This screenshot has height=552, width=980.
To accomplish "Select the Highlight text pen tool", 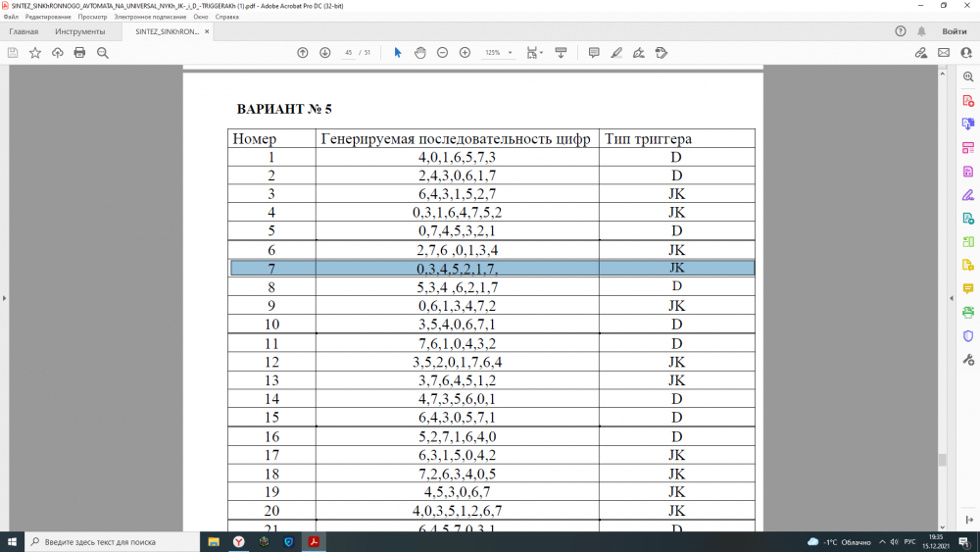I will point(616,53).
